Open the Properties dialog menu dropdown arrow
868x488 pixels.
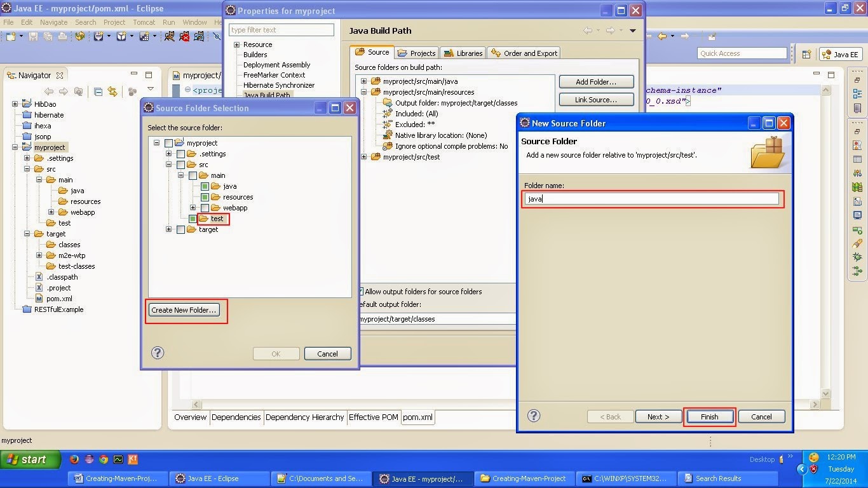point(632,30)
